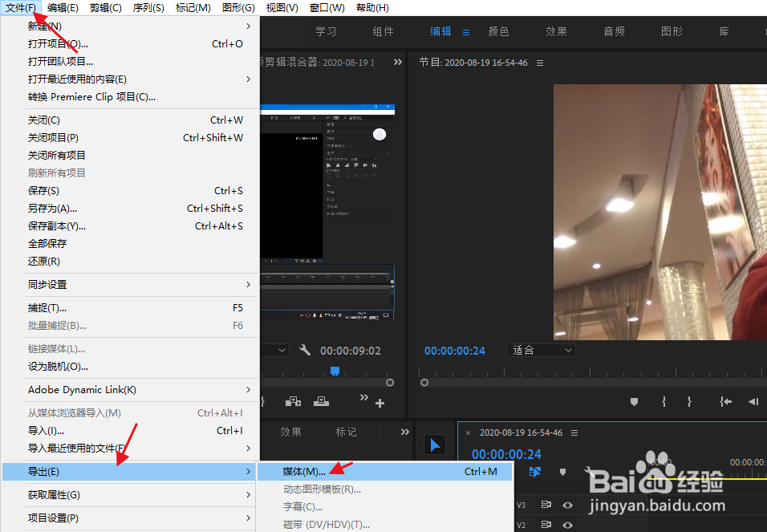
Task: Show hidden source panel tabs chevron
Action: click(398, 62)
